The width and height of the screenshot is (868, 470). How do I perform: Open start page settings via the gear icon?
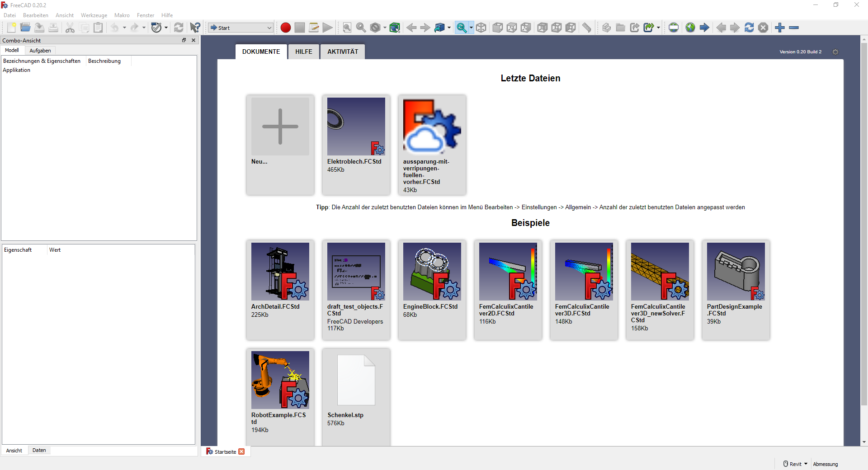tap(835, 52)
